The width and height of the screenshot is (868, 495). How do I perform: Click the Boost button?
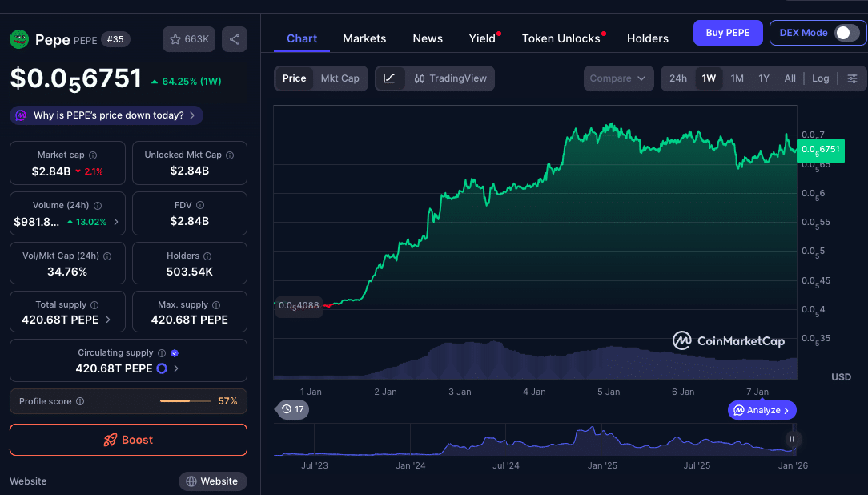point(128,441)
